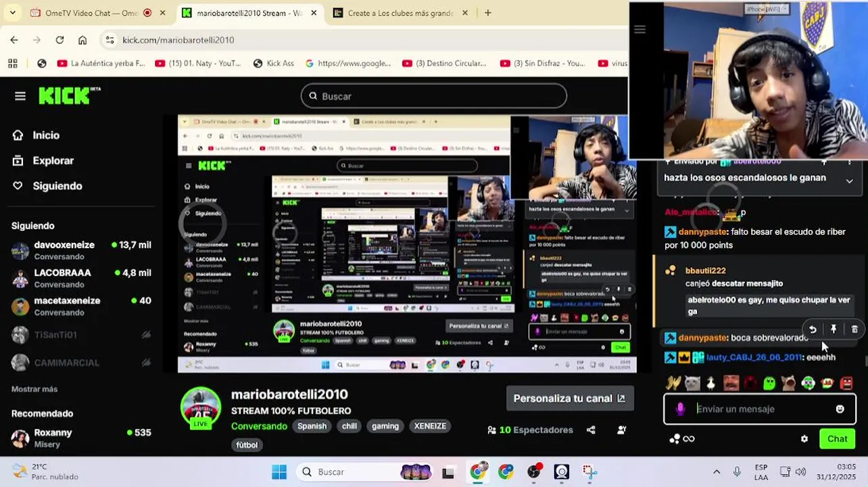Image resolution: width=868 pixels, height=487 pixels.
Task: Open offline channel TiSanTi01
Action: tap(81, 335)
